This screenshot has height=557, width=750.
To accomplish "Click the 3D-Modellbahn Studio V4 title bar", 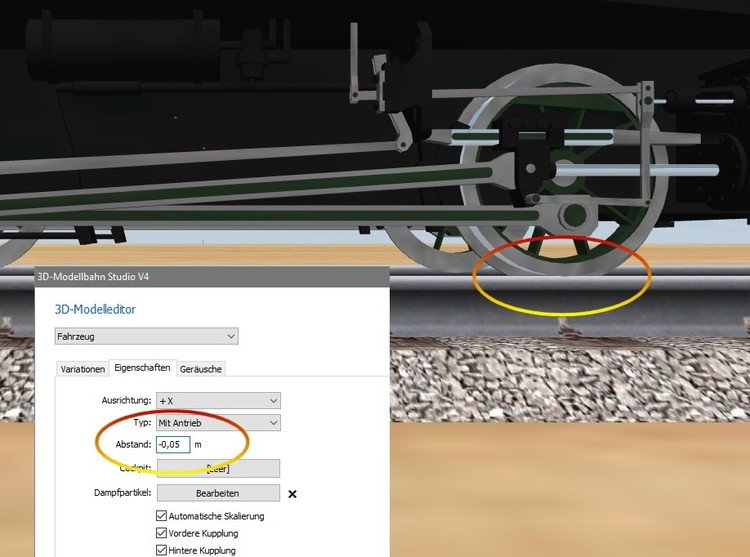I will click(212, 276).
